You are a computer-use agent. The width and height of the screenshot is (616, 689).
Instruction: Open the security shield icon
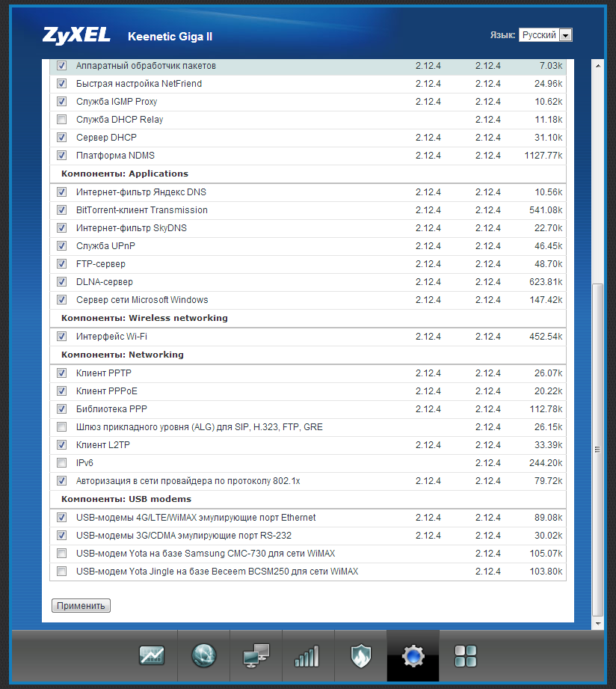coord(360,655)
